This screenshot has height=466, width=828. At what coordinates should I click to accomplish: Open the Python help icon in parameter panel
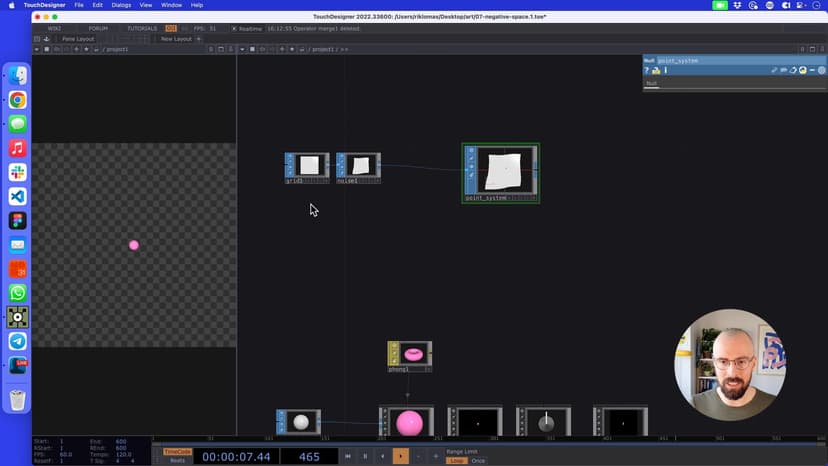pos(656,71)
